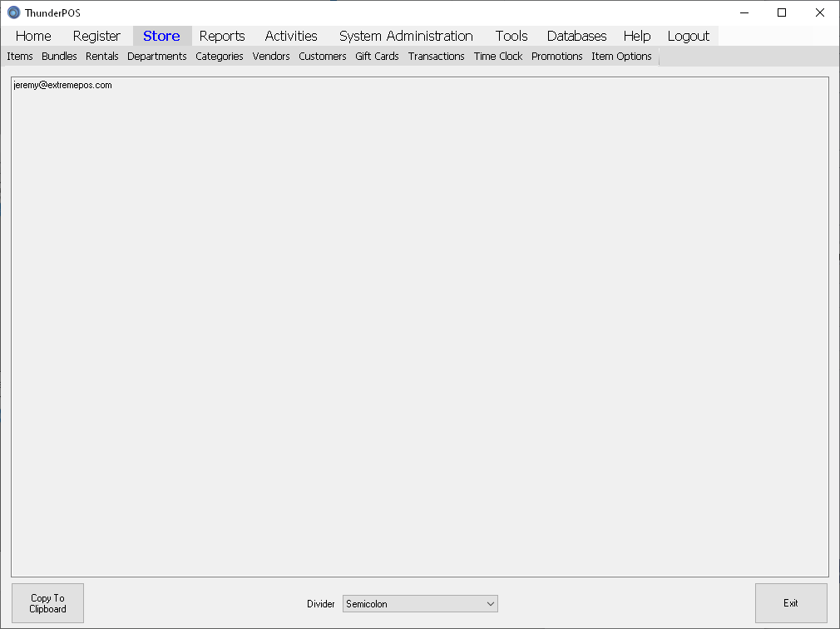Click the Exit button
This screenshot has height=629, width=840.
click(790, 603)
